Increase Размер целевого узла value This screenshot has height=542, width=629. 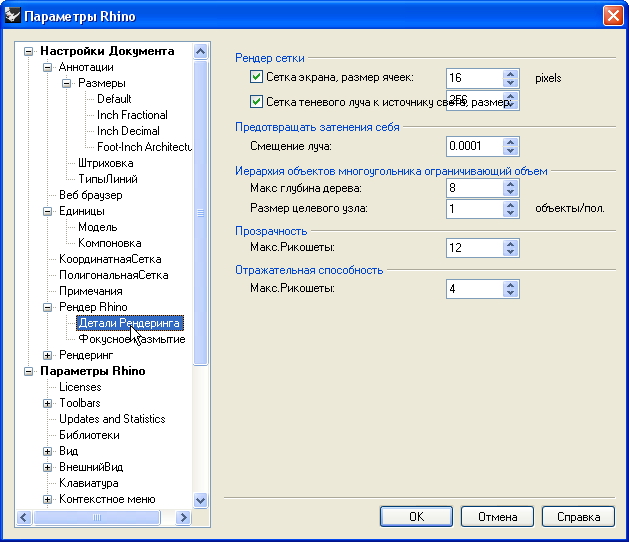[510, 205]
